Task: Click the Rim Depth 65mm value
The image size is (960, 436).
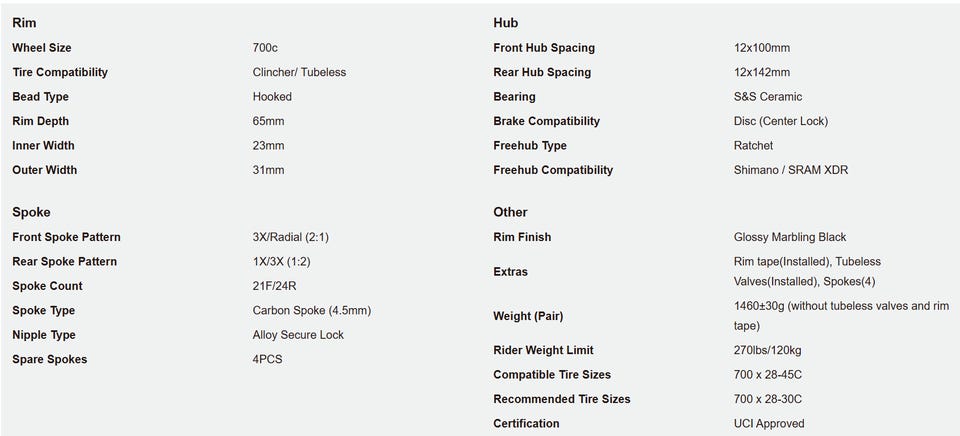Action: (x=268, y=121)
